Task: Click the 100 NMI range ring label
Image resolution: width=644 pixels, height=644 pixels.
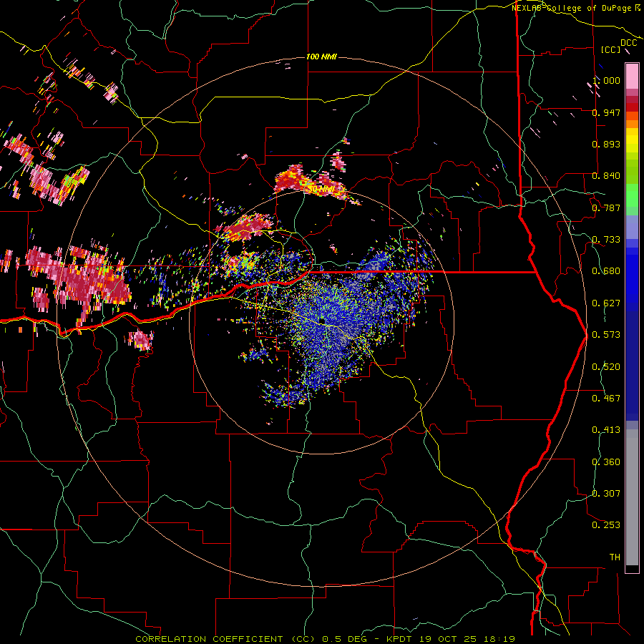Action: [321, 57]
